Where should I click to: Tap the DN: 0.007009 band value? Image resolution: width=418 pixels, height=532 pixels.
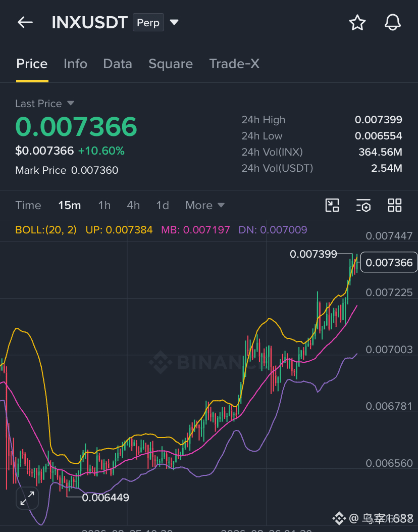pos(273,230)
